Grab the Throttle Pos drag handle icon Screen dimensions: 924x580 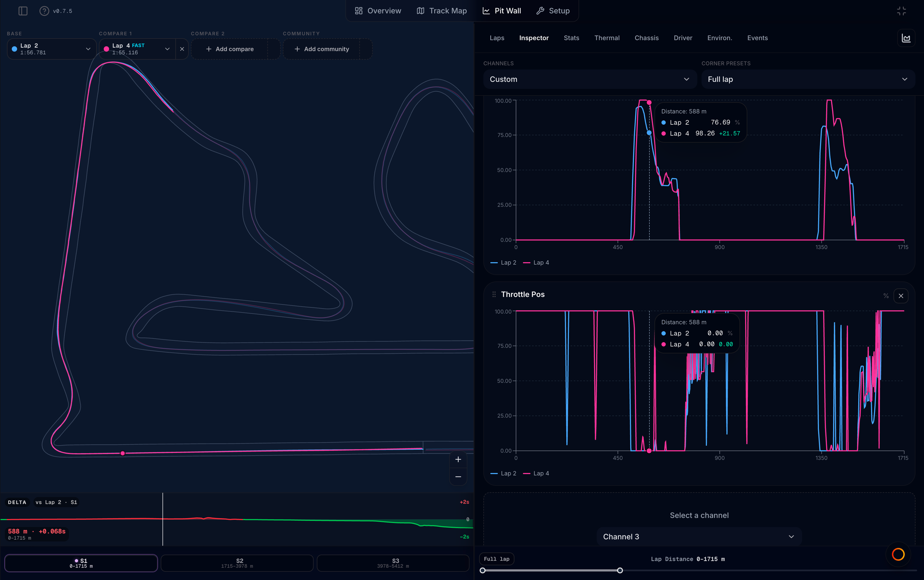tap(494, 294)
